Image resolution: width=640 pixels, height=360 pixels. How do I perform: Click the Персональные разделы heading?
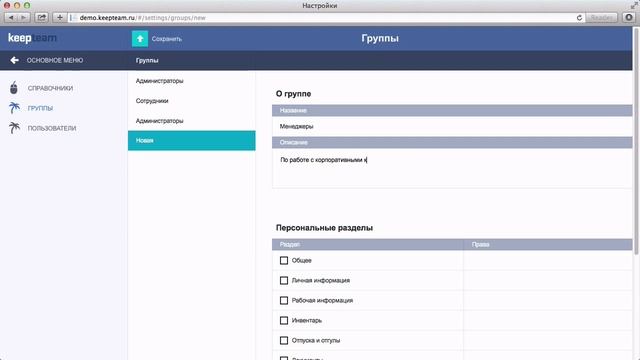click(x=324, y=228)
